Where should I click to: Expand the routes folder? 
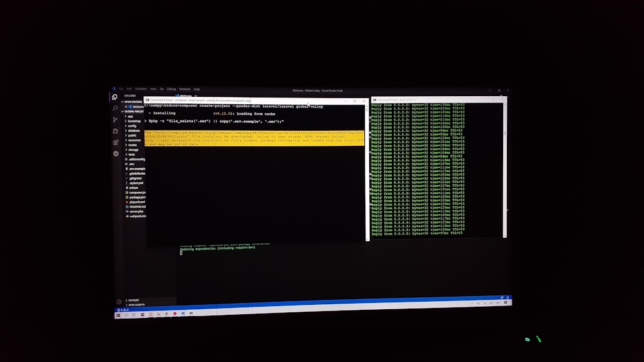(132, 145)
